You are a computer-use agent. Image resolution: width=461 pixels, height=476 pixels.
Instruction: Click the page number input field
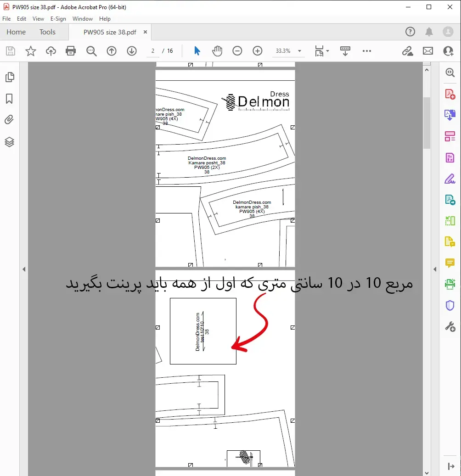point(153,51)
